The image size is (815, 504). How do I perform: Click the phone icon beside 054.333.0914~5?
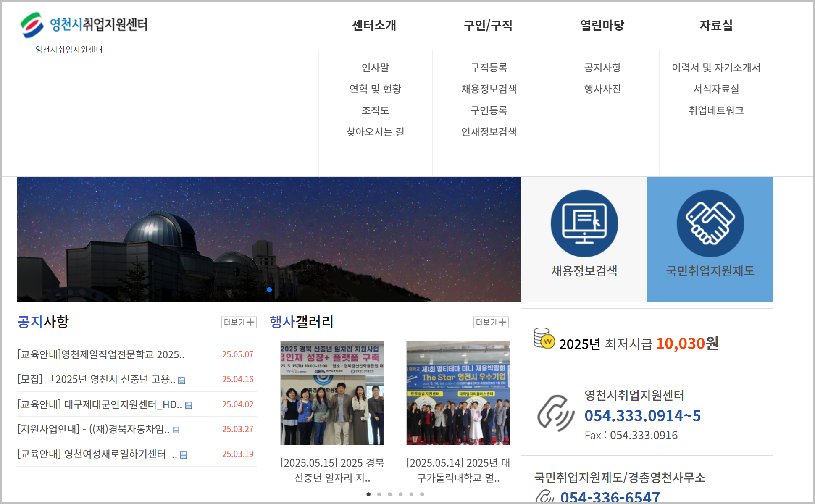coord(555,414)
